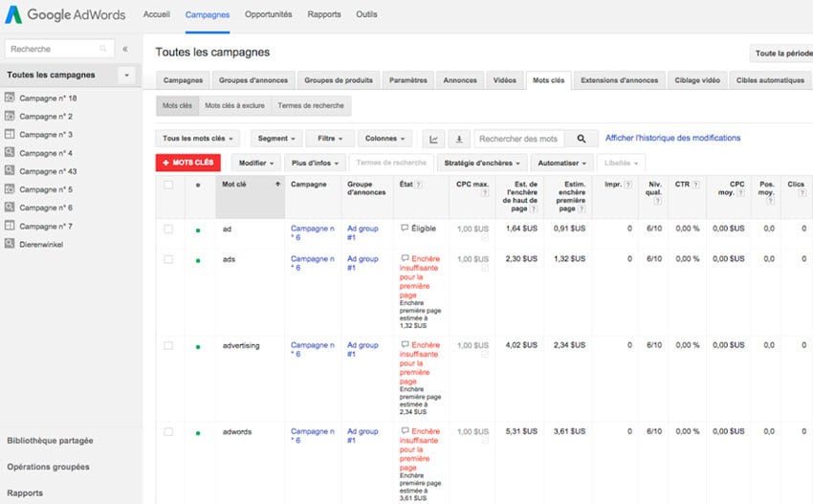Click the search magnifier in the keyword search box
This screenshot has height=504, width=813.
582,139
